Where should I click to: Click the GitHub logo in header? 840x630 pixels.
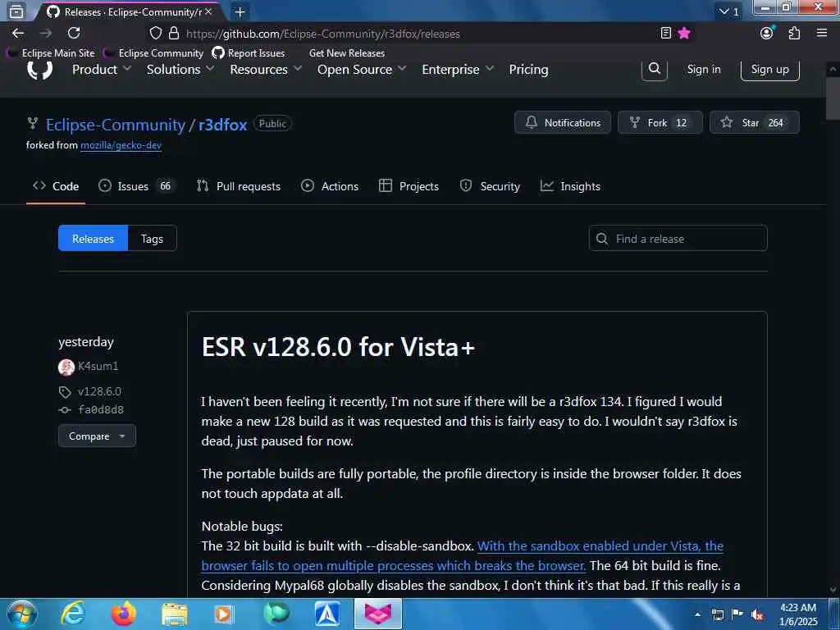click(39, 70)
